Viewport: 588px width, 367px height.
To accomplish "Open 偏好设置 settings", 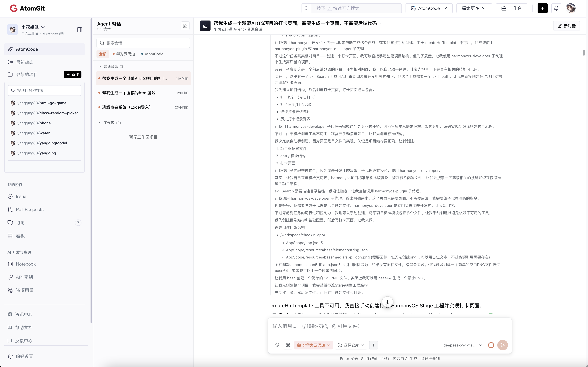I will (44, 356).
